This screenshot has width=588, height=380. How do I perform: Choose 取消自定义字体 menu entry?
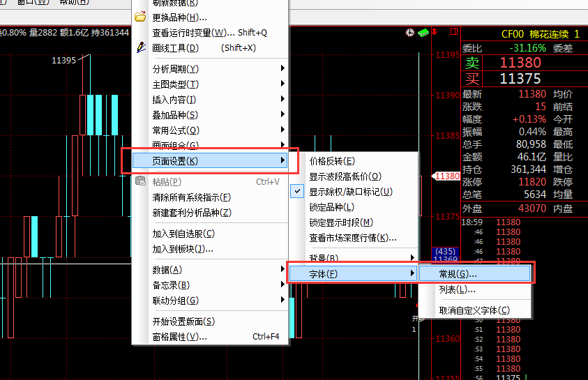(474, 310)
